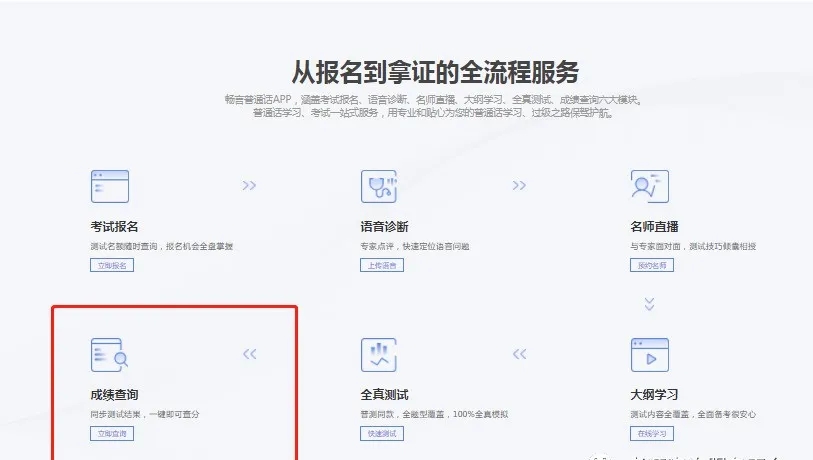The height and width of the screenshot is (460, 813).
Task: Select the 成绩查询 heading
Action: click(x=115, y=395)
